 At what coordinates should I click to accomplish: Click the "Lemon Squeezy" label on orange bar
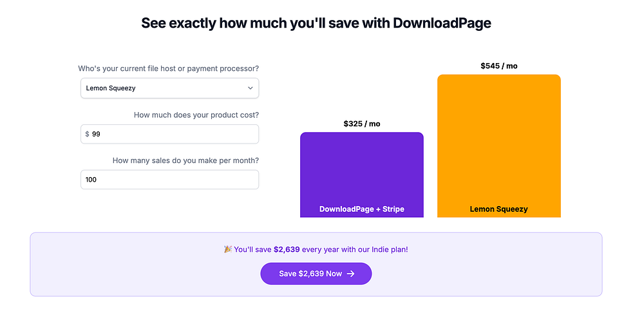(x=498, y=209)
